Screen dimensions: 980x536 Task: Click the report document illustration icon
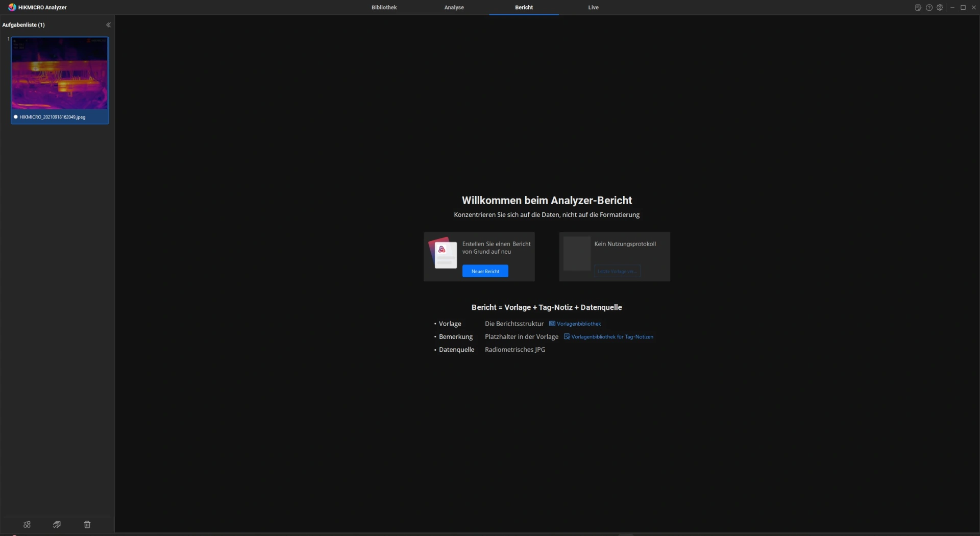pos(443,253)
